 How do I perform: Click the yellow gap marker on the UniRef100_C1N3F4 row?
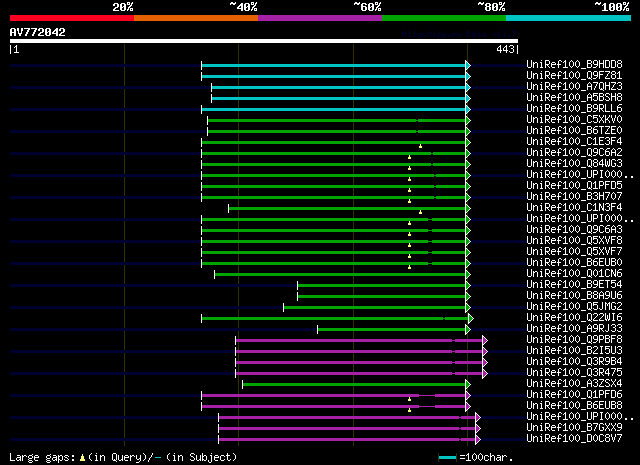[x=420, y=212]
